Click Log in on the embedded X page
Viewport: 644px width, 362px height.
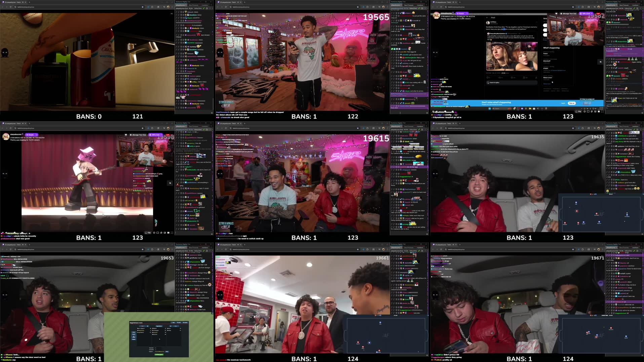coord(563,103)
